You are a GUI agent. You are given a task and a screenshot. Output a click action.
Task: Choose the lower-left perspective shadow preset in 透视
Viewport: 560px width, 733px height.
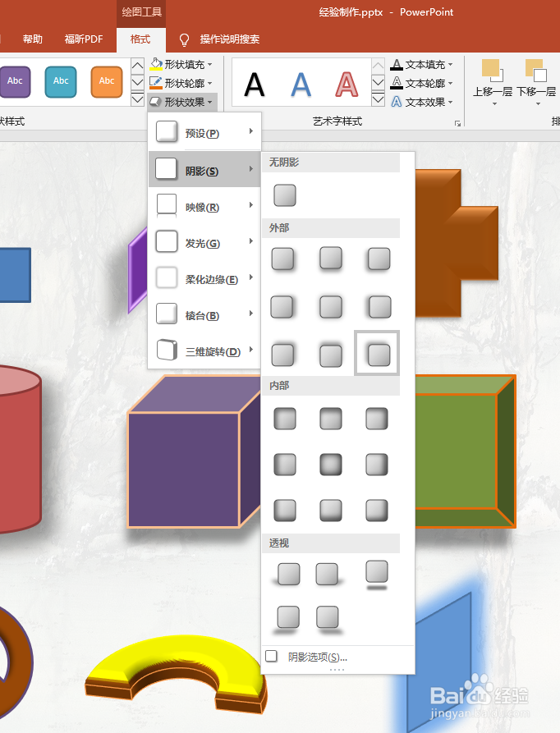pos(287,619)
